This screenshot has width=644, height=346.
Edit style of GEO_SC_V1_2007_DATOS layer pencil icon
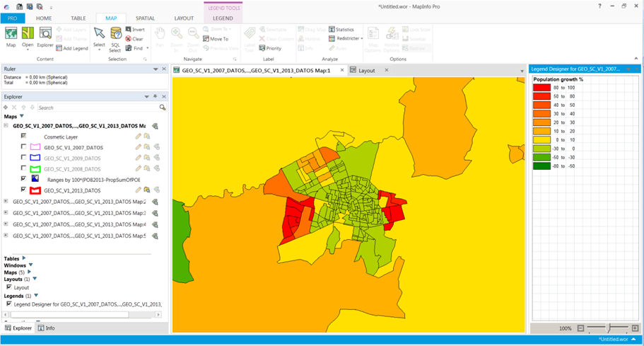click(x=139, y=147)
